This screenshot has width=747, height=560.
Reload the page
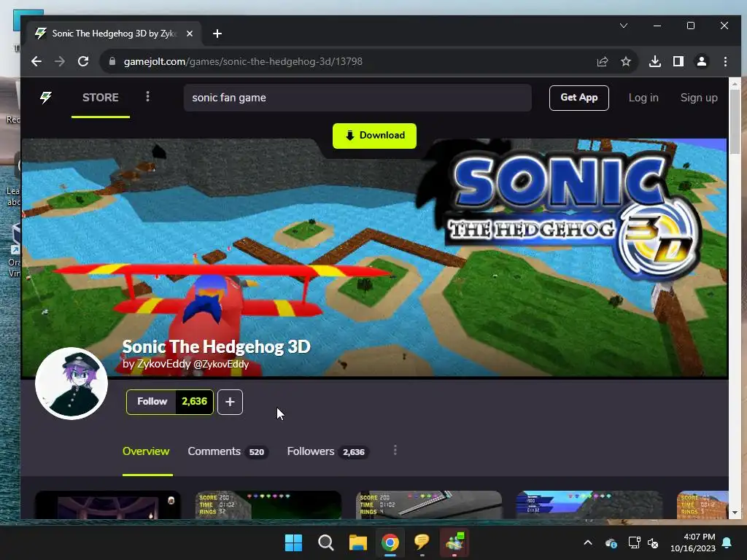[x=83, y=61]
